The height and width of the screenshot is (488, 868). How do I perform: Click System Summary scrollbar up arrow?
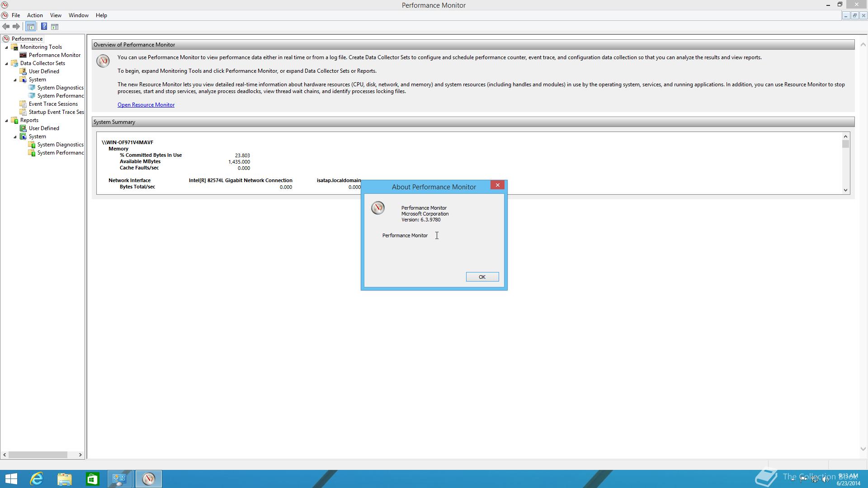tap(845, 136)
